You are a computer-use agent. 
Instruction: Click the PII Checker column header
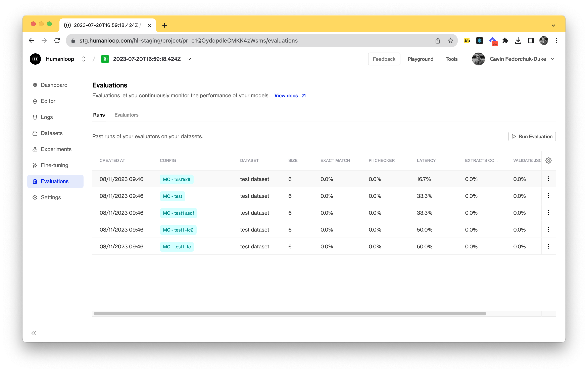tap(381, 161)
